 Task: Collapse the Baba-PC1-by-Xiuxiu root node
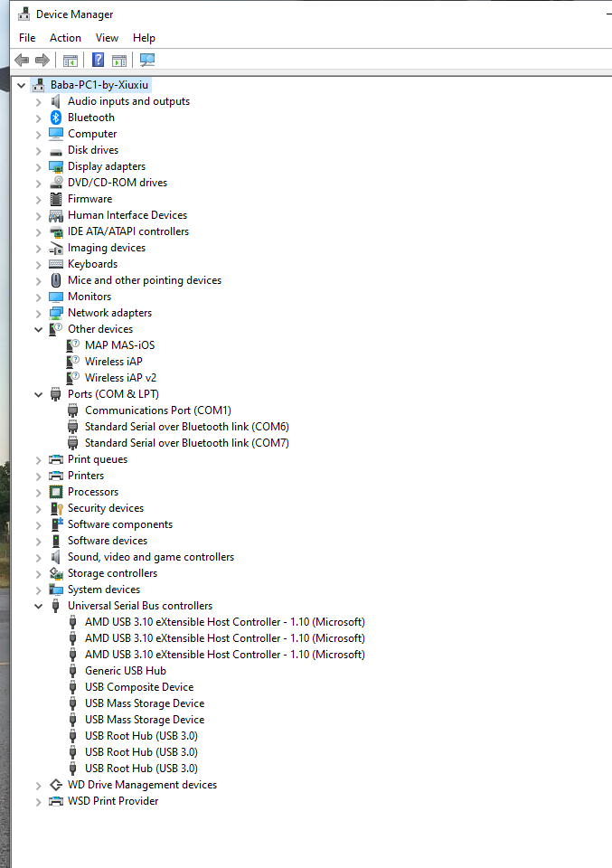pyautogui.click(x=22, y=85)
